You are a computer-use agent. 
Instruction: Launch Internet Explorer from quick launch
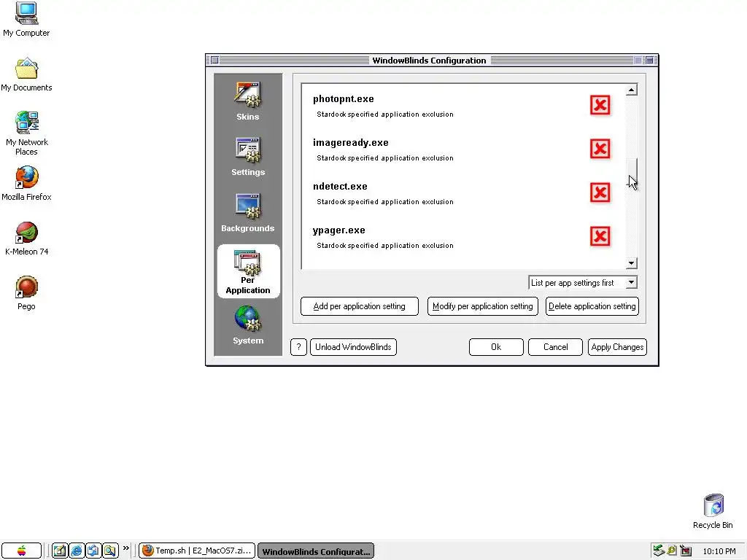[x=76, y=551]
